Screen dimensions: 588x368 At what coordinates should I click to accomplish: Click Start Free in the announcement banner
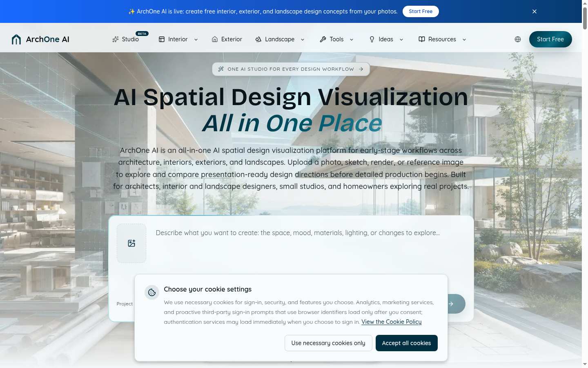[x=421, y=11]
